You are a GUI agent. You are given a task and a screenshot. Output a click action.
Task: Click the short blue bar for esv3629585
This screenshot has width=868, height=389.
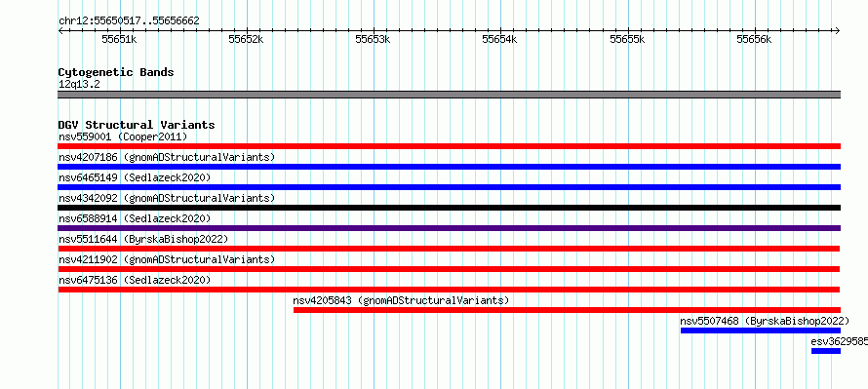click(x=826, y=351)
